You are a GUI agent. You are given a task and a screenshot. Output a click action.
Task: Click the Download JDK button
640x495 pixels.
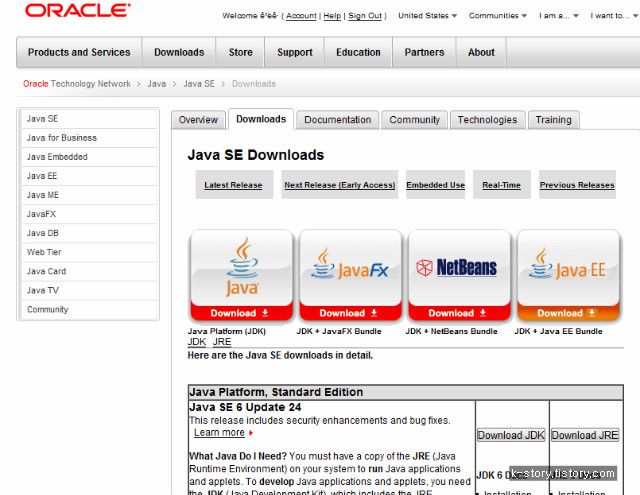coord(511,435)
